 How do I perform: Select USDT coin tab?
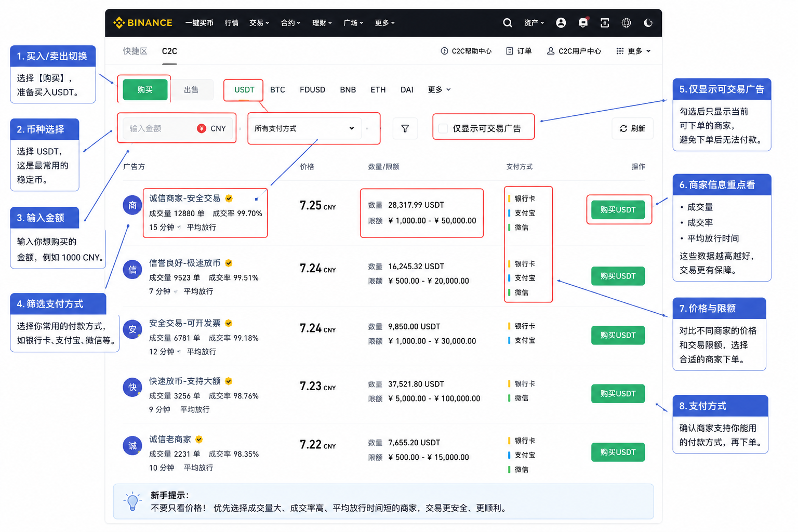point(244,90)
